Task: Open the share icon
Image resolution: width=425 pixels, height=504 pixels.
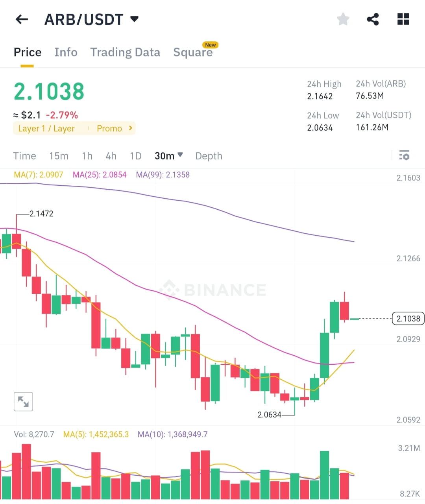Action: click(373, 19)
